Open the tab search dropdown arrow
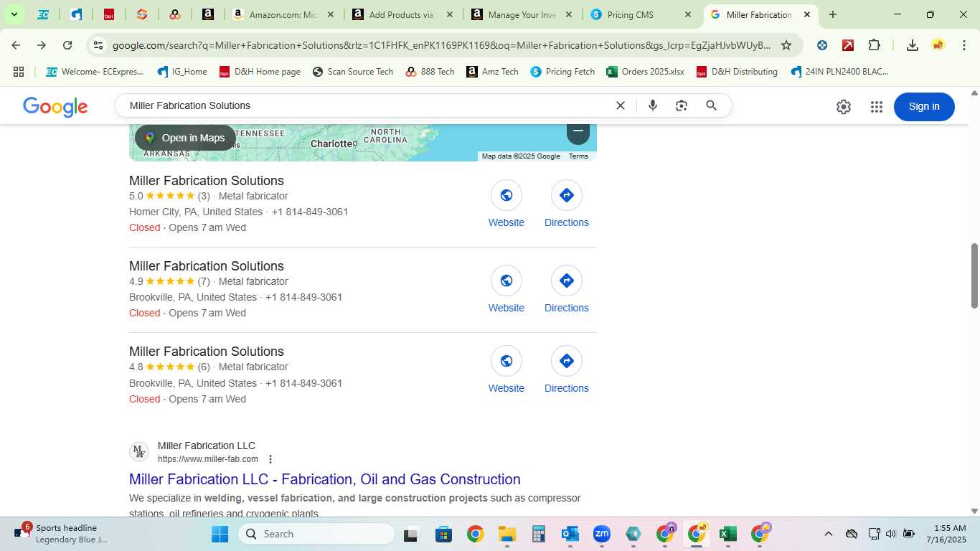980x551 pixels. tap(14, 14)
